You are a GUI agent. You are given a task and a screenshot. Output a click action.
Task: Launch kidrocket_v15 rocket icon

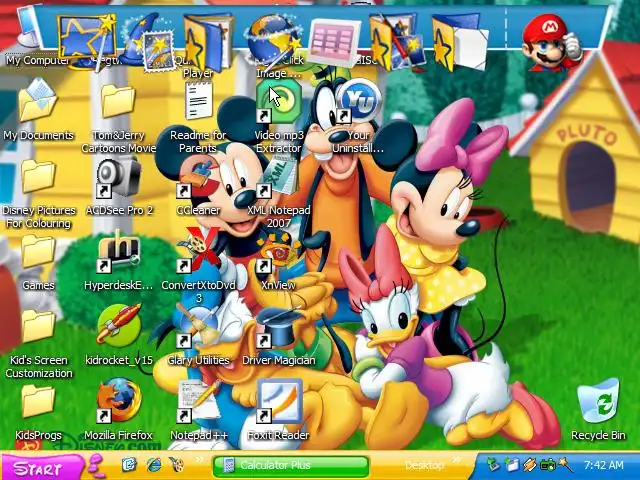(119, 325)
